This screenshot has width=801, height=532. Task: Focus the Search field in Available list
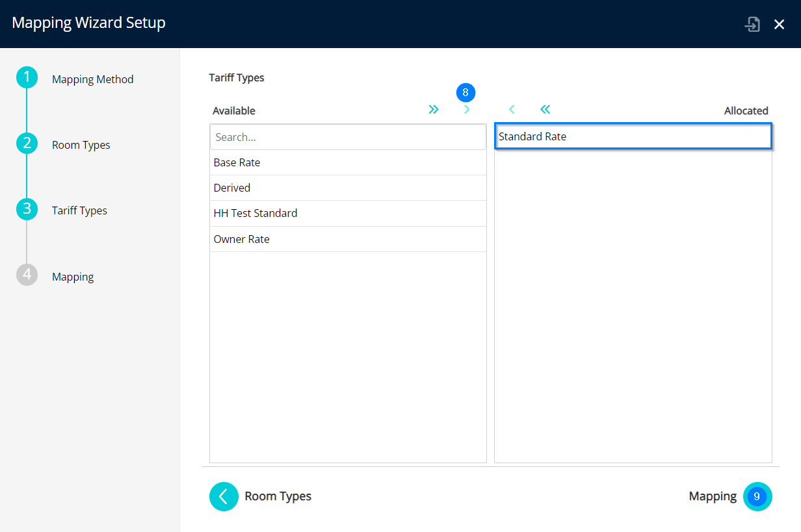348,137
